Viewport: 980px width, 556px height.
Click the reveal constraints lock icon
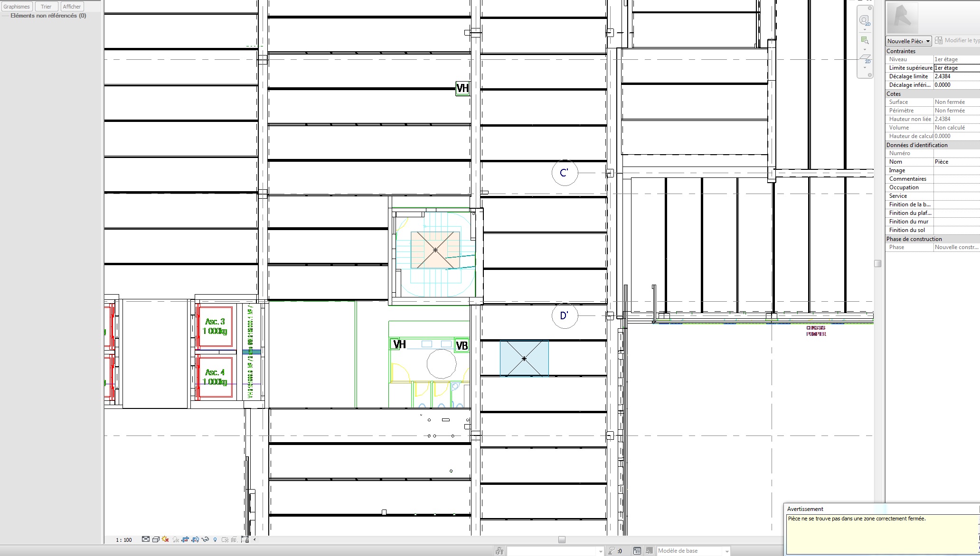[x=245, y=539]
